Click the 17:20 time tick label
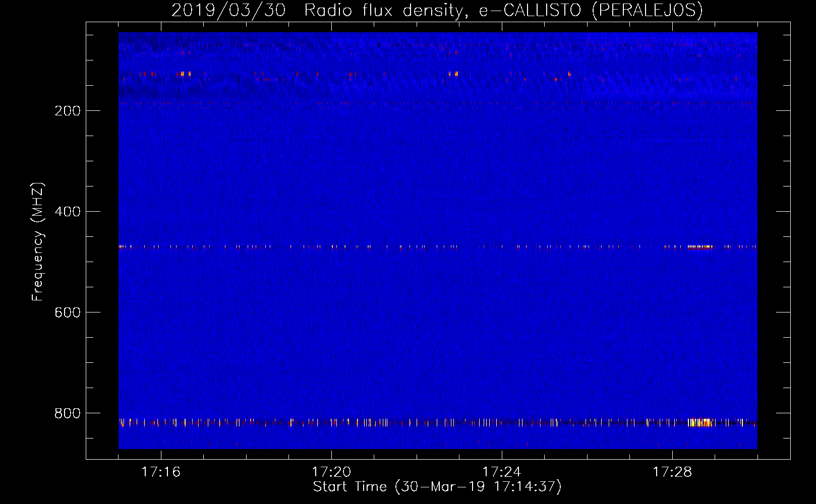This screenshot has height=504, width=816. (x=331, y=472)
